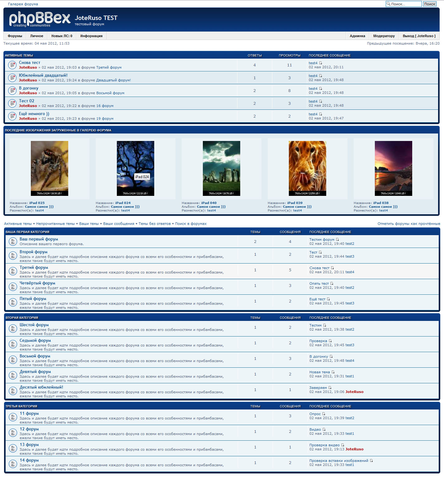This screenshot has height=504, width=444.
Task: Click the magnifier icon in the search field
Action: click(389, 4)
